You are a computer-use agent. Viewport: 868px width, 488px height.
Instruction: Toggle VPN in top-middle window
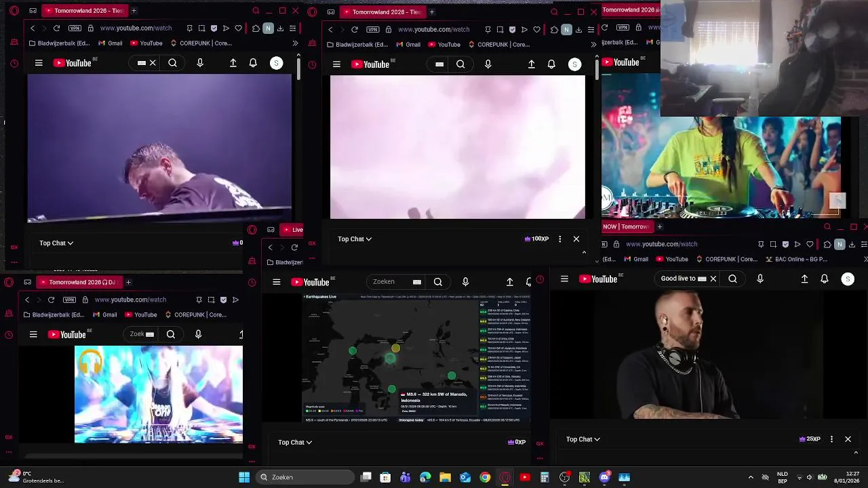coord(373,30)
